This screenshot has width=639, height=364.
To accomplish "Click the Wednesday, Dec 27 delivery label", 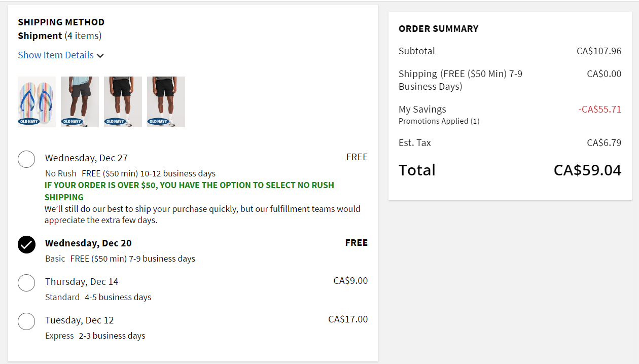I will tap(86, 158).
